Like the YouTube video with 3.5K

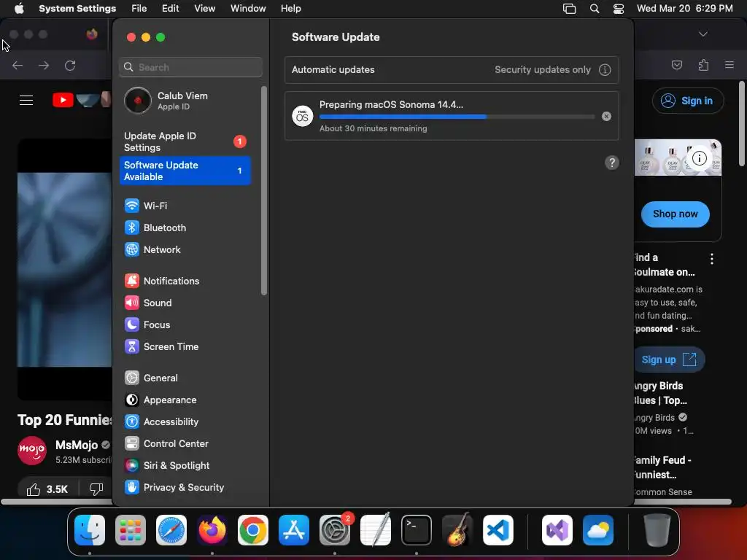(x=47, y=489)
